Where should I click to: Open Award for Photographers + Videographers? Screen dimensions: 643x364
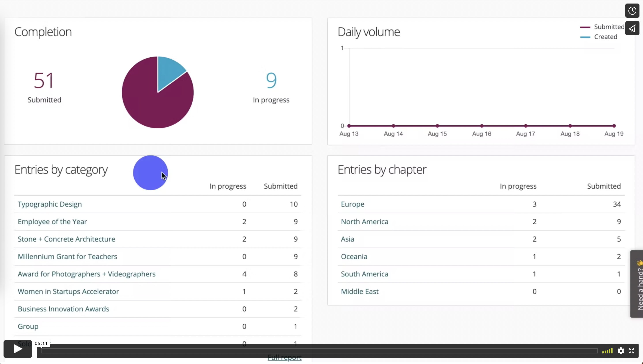pyautogui.click(x=86, y=274)
